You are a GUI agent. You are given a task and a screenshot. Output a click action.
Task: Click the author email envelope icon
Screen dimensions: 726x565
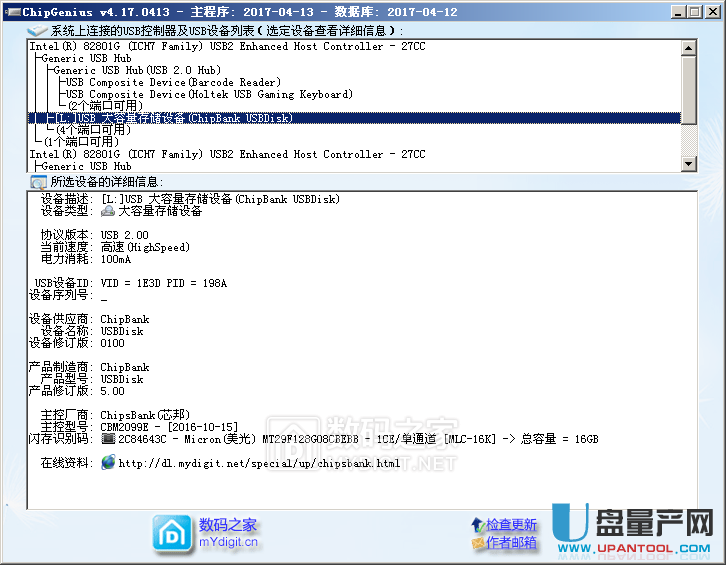(x=477, y=543)
